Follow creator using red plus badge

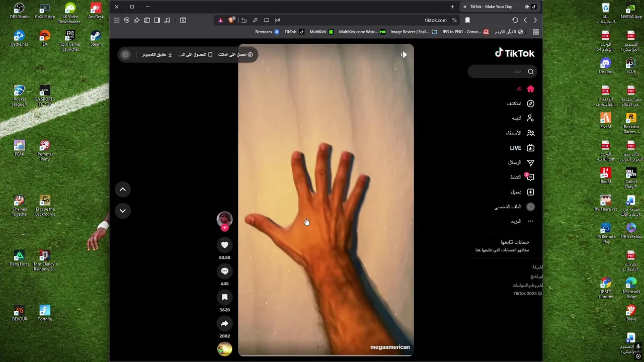click(224, 228)
